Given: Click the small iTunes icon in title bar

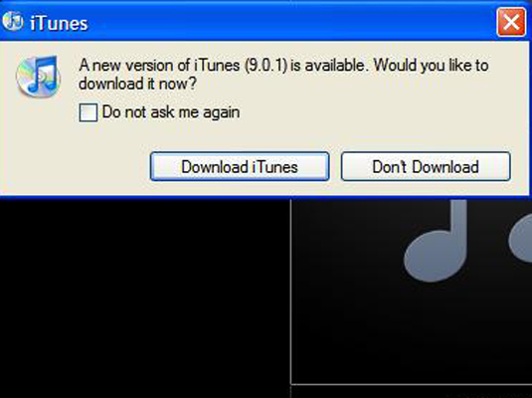Looking at the screenshot, I should (x=12, y=22).
